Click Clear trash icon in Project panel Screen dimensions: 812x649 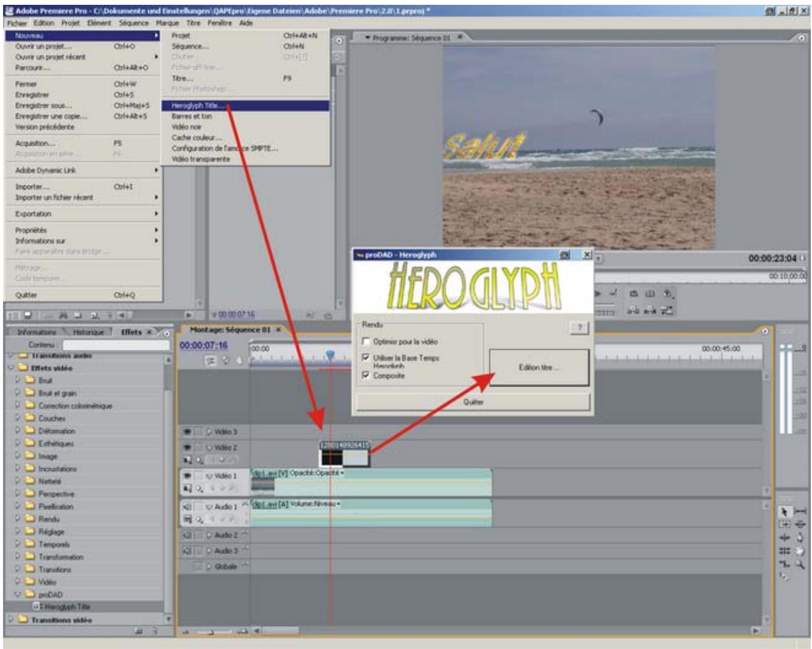tap(110, 315)
